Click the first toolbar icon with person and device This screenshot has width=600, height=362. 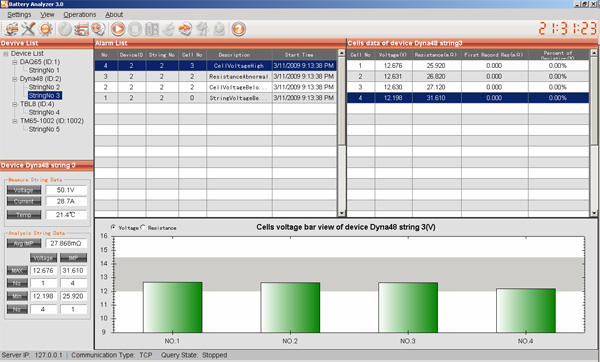[11, 29]
